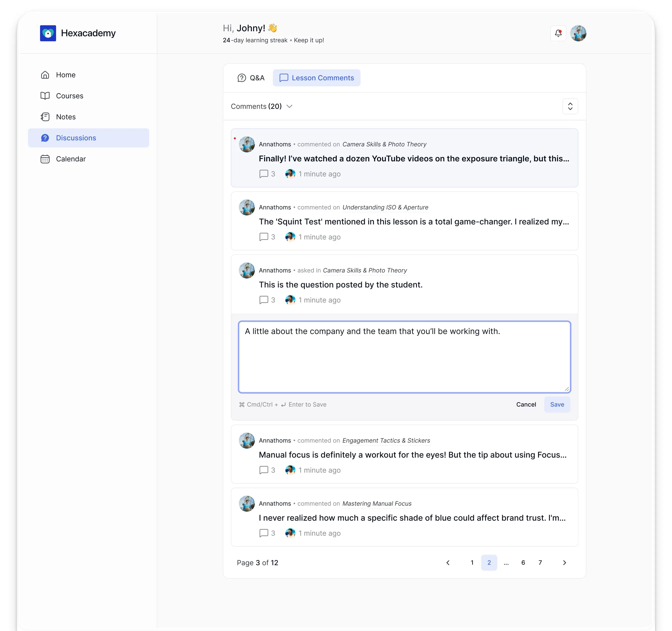The height and width of the screenshot is (631, 672).
Task: Click reply icon on Squint Test comment
Action: click(x=264, y=237)
